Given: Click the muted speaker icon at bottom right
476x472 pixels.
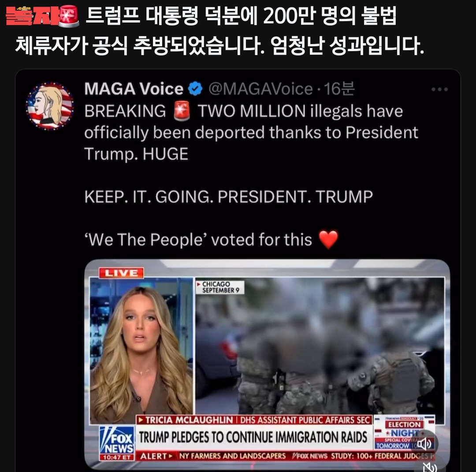Looking at the screenshot, I should click(x=430, y=467).
